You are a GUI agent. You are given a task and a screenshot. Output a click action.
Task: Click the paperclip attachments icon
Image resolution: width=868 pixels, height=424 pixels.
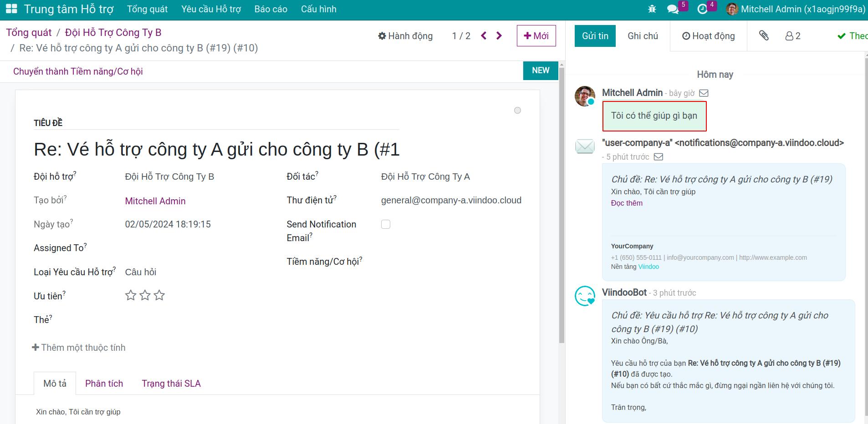[764, 35]
